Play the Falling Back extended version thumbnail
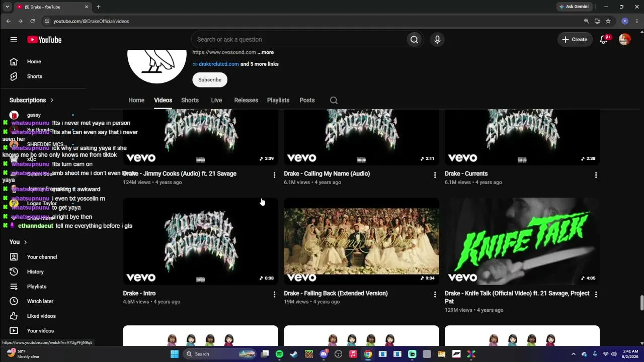The image size is (644, 362). pyautogui.click(x=361, y=241)
